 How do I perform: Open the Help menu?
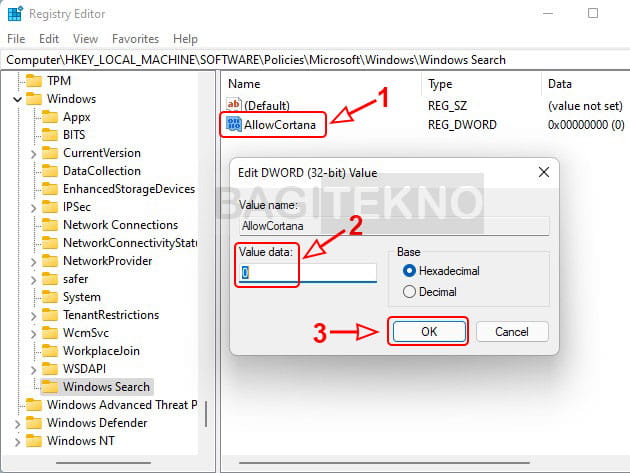point(185,39)
